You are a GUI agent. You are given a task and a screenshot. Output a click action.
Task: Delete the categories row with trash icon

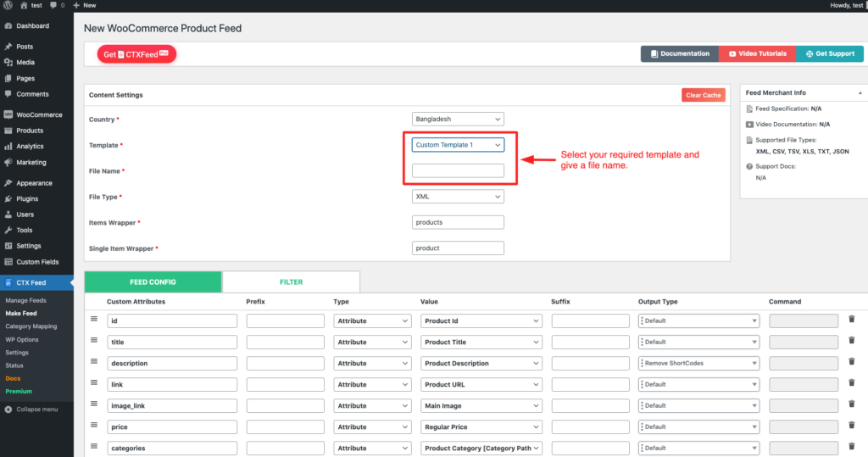851,446
